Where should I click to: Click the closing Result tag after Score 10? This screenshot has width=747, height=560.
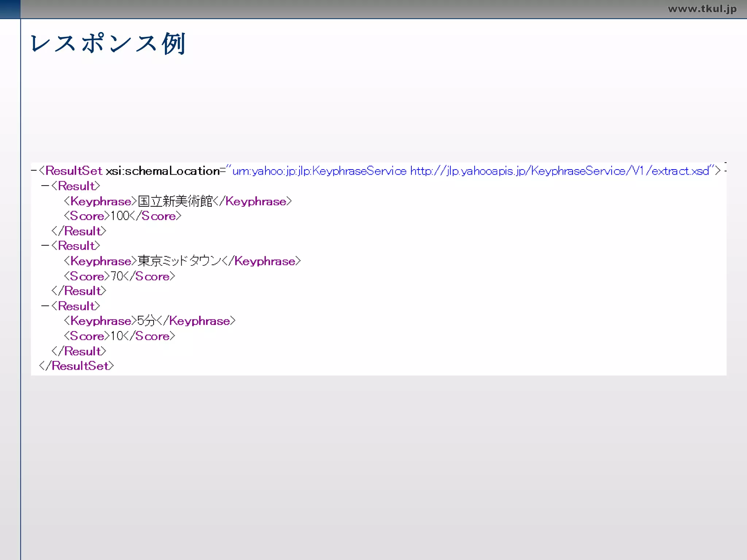point(79,351)
